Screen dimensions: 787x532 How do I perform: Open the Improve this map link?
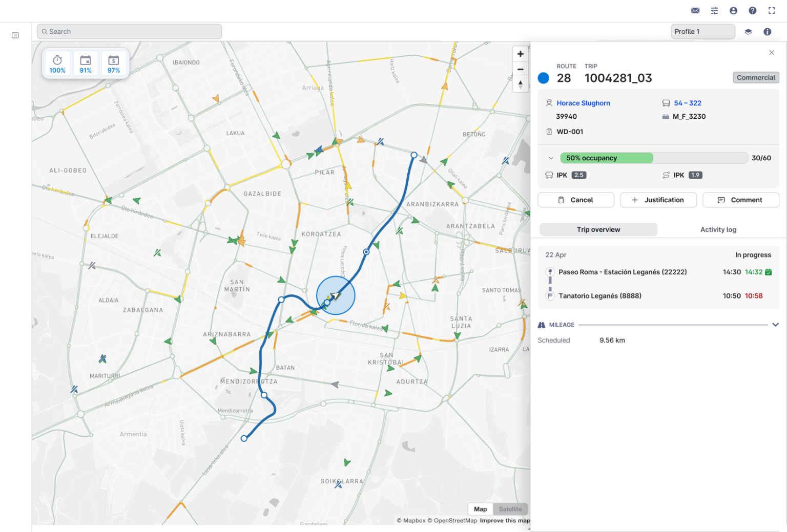pos(505,521)
